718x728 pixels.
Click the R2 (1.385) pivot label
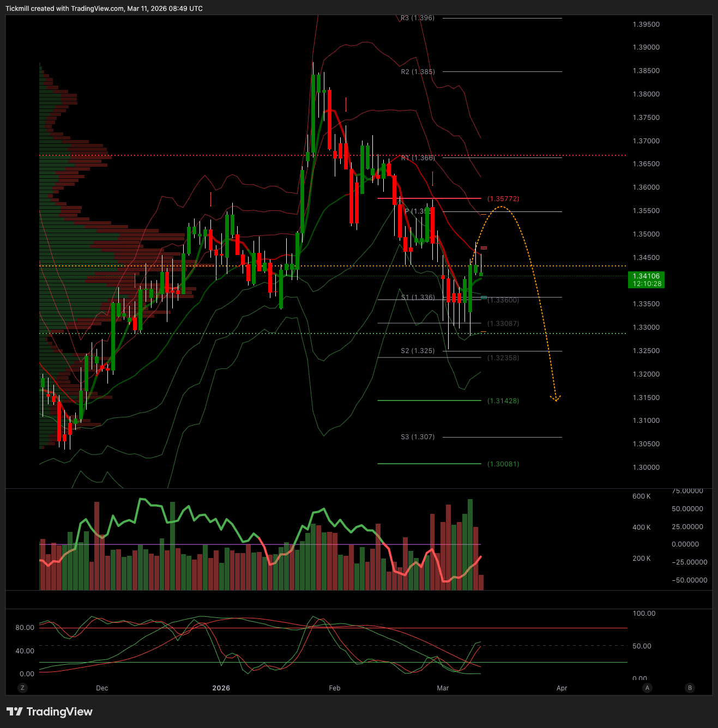418,72
